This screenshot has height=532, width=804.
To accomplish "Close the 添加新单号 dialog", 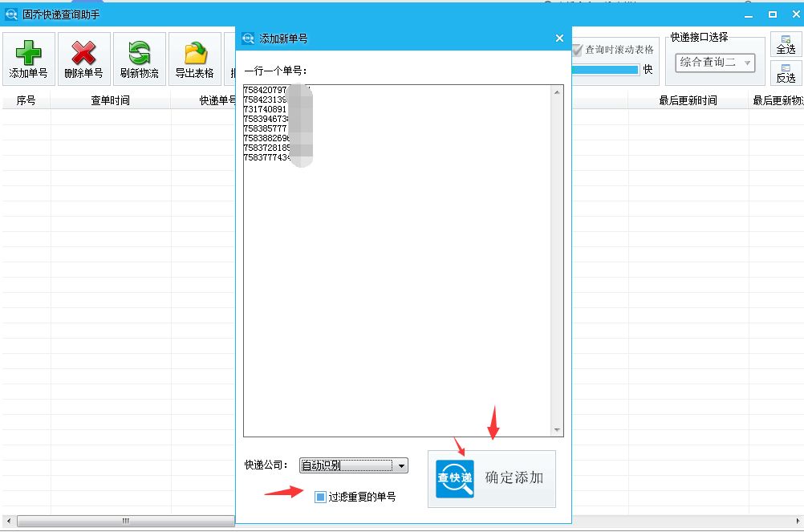I will [559, 39].
